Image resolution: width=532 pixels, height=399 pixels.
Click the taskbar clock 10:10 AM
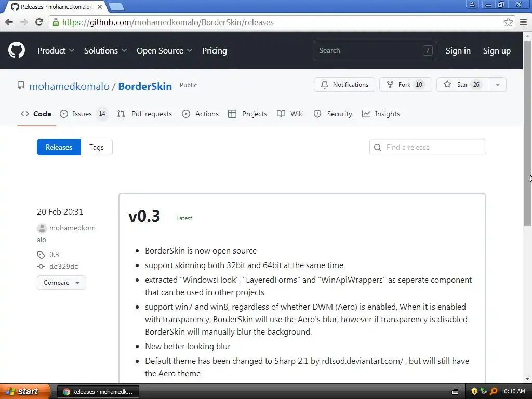pyautogui.click(x=513, y=391)
